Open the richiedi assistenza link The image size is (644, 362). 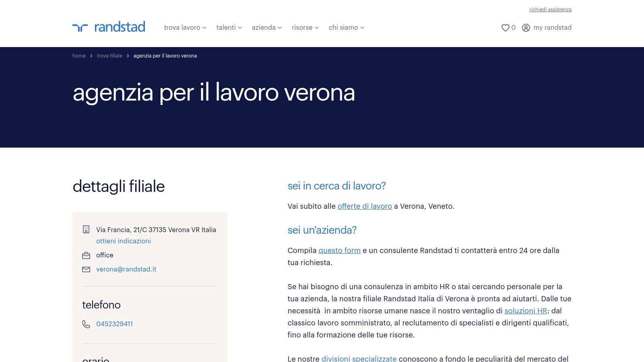pos(550,10)
